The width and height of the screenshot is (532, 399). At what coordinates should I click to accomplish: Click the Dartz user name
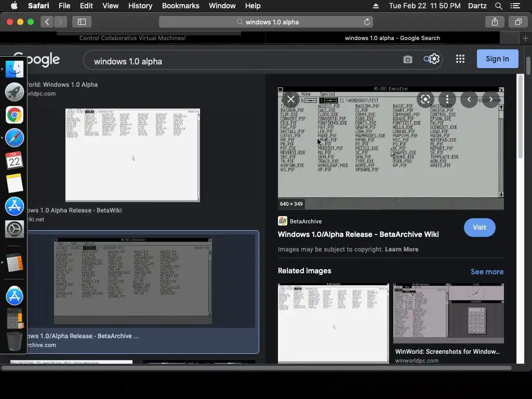(x=477, y=6)
